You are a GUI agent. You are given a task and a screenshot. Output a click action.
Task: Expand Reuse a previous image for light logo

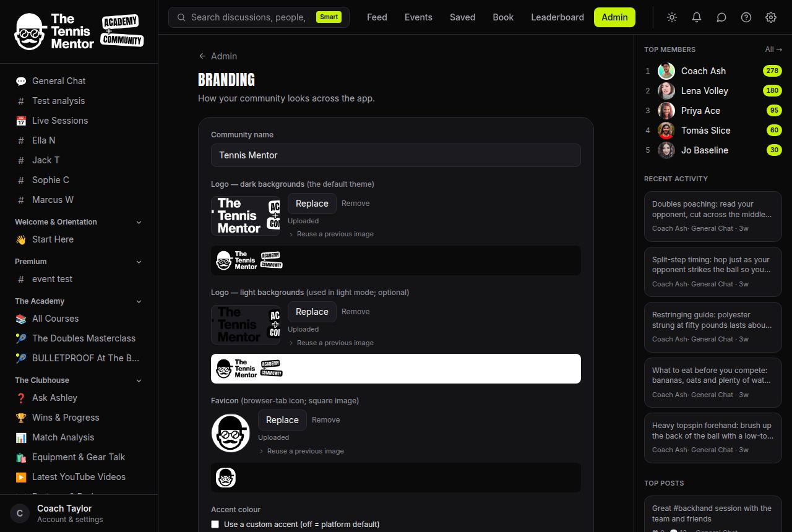coord(331,343)
